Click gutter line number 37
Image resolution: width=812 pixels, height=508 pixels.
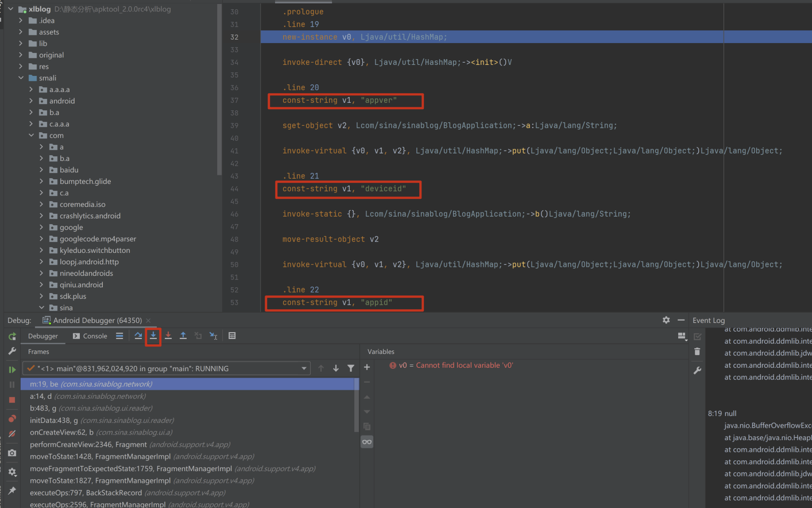(x=234, y=100)
